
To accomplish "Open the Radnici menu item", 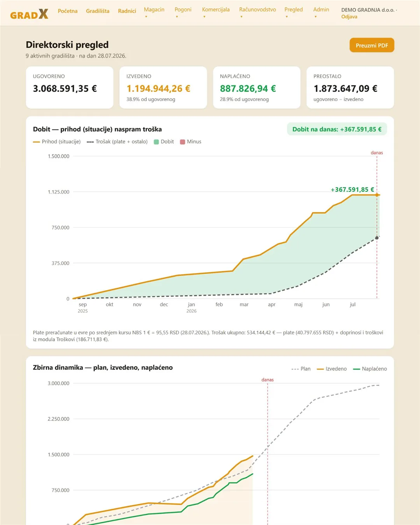I will coord(127,11).
